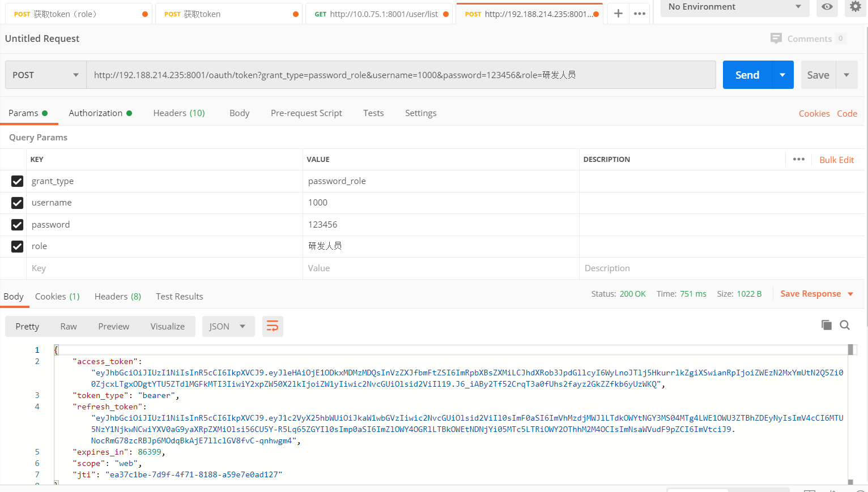Open the Cookies manager link
Image resolution: width=868 pixels, height=492 pixels.
(x=814, y=114)
